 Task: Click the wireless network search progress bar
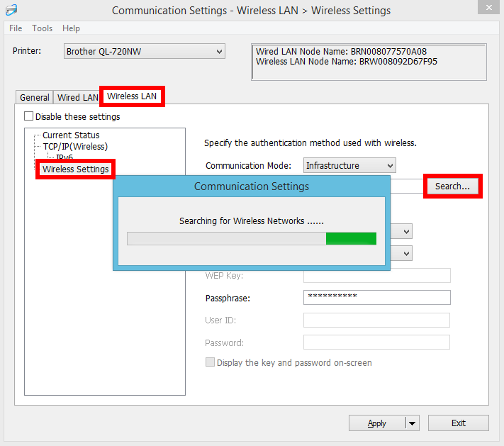[251, 238]
